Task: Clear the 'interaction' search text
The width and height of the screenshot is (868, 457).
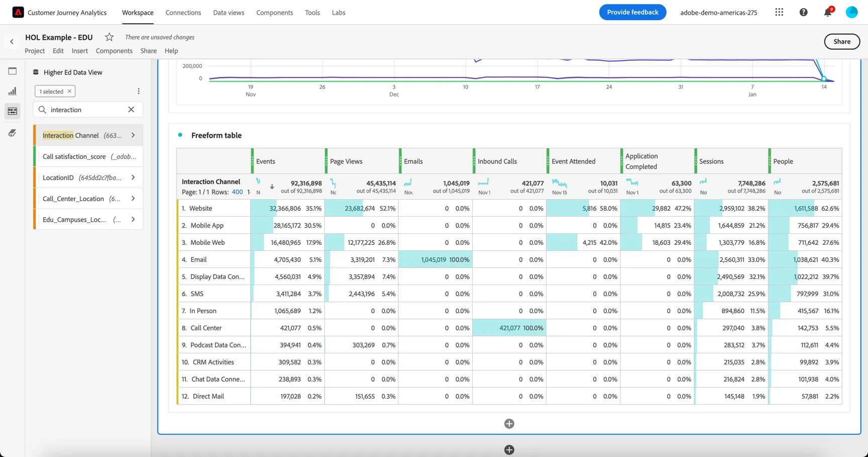Action: pos(131,110)
